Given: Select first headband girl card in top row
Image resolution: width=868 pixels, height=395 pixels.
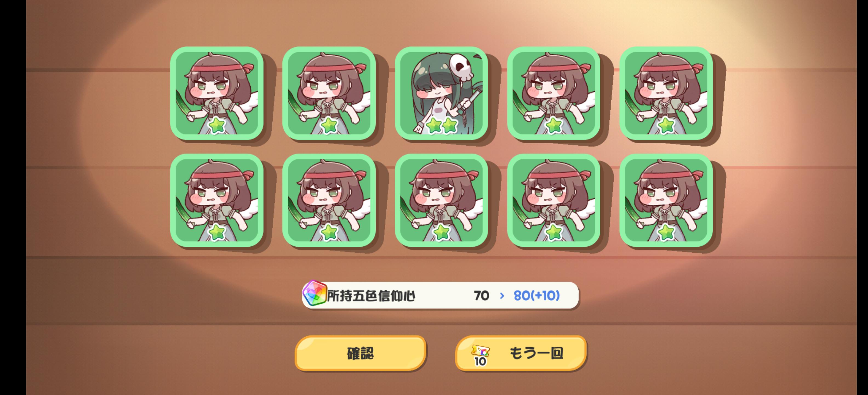Looking at the screenshot, I should click(x=217, y=94).
